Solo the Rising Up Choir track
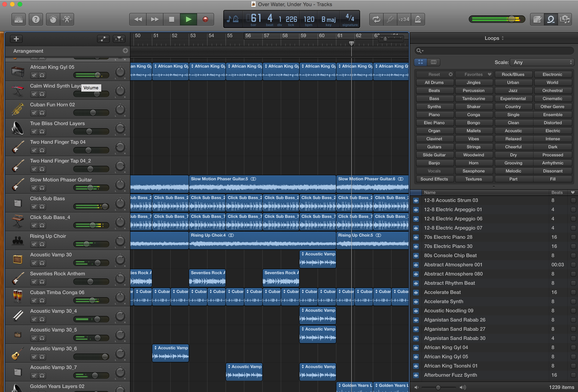The height and width of the screenshot is (392, 578). [x=42, y=244]
